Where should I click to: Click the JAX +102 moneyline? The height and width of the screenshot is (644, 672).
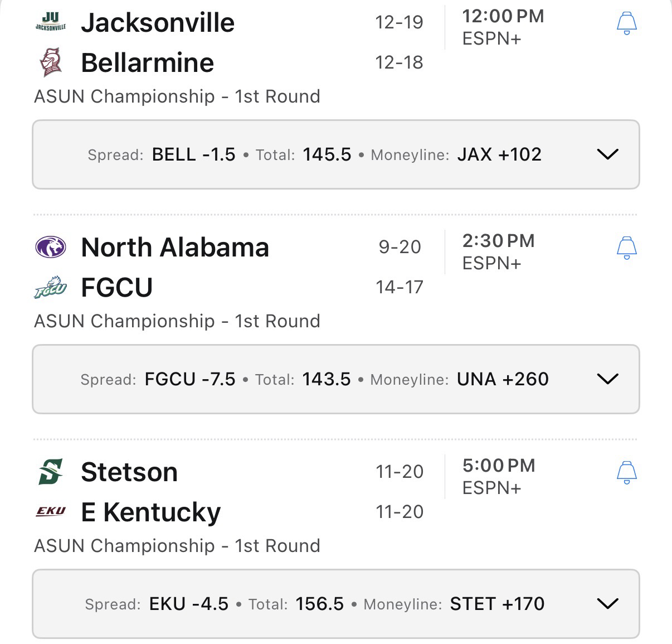pyautogui.click(x=499, y=154)
